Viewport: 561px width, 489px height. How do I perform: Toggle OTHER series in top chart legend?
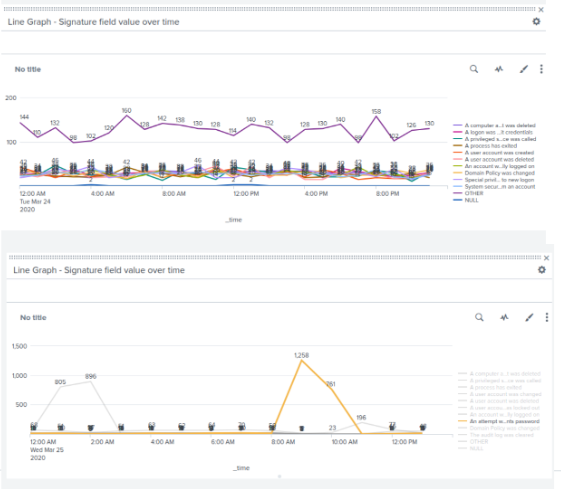[468, 193]
